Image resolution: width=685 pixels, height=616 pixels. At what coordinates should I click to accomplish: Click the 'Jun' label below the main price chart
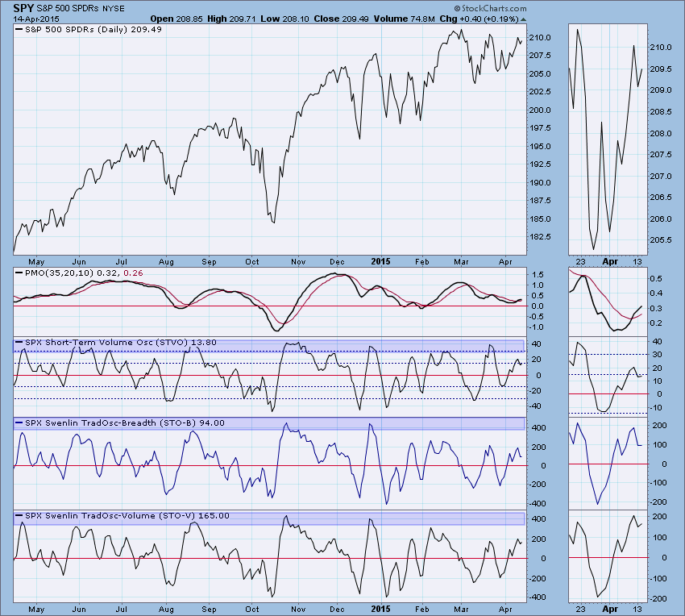tap(79, 261)
